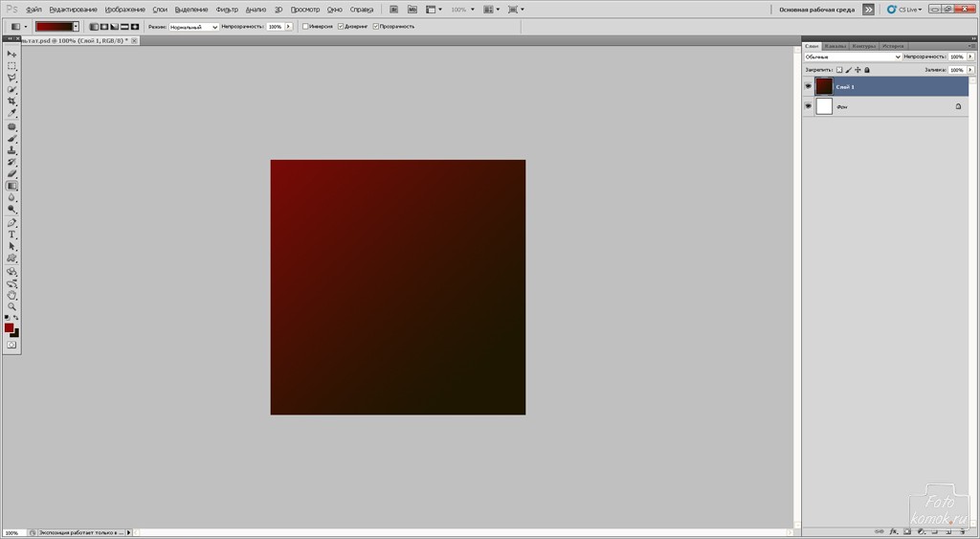Choose the radial gradient style
This screenshot has height=539, width=980.
tap(104, 27)
